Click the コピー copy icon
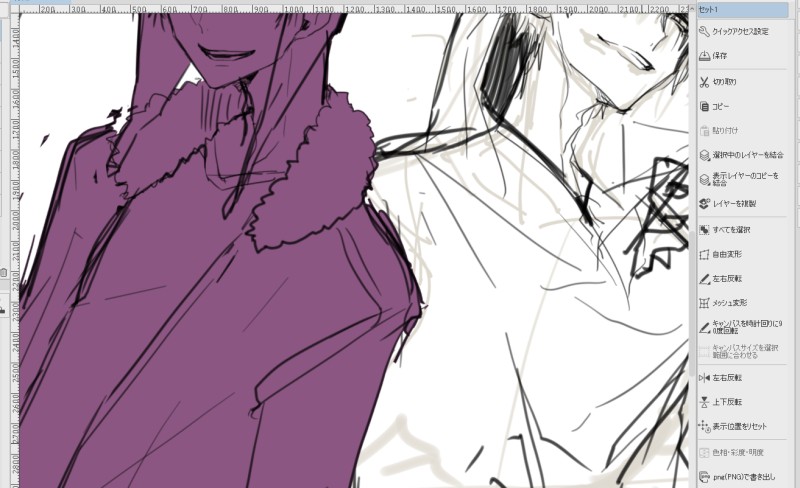 [704, 107]
